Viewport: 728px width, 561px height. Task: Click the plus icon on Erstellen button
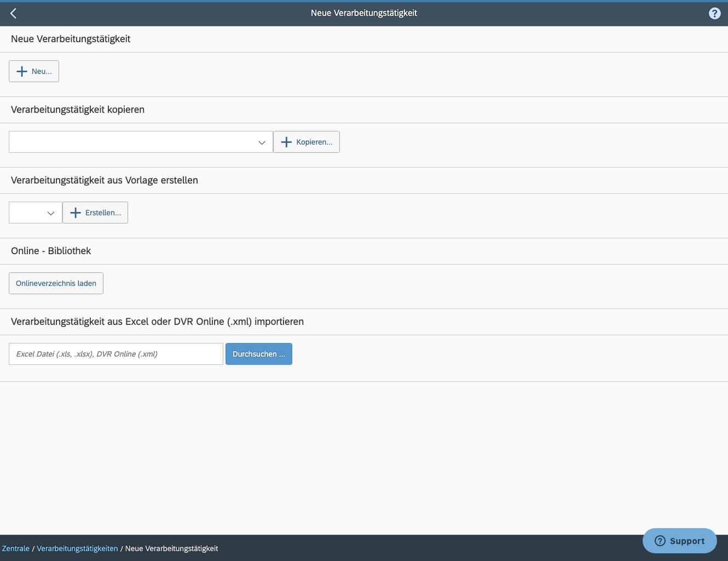pyautogui.click(x=75, y=213)
